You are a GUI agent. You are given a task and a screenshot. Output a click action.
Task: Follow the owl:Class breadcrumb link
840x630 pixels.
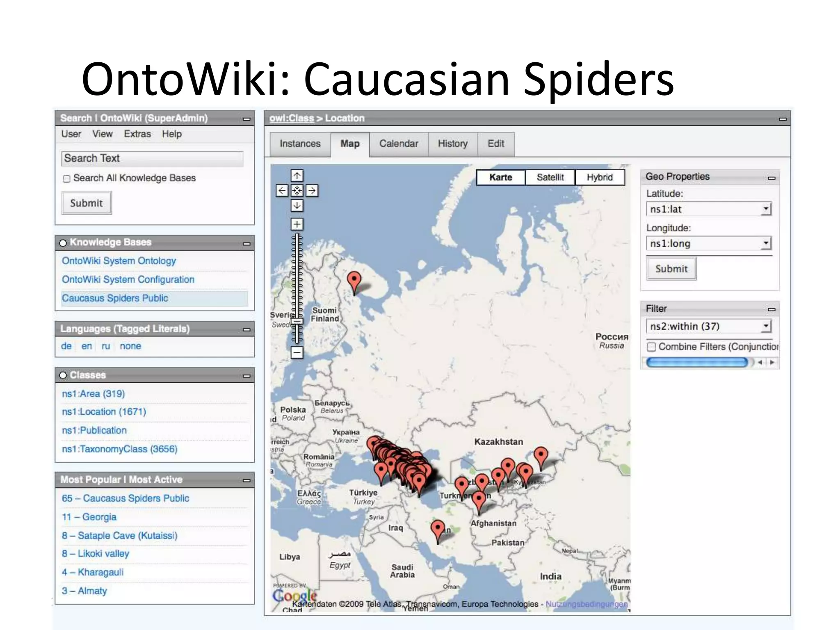tap(292, 119)
